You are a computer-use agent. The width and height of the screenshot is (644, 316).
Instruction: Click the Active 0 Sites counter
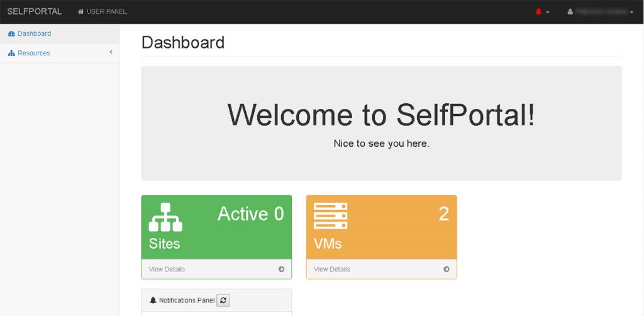[x=250, y=213]
